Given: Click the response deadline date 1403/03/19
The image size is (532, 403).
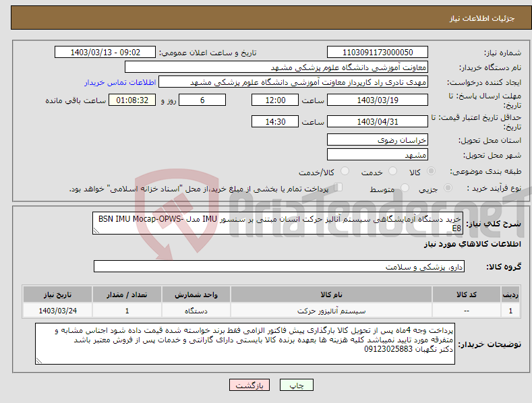Looking at the screenshot, I should (x=378, y=100).
